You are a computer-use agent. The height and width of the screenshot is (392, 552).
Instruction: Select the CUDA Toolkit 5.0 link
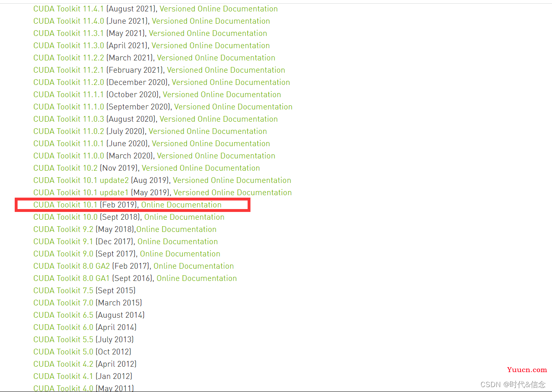coord(63,352)
